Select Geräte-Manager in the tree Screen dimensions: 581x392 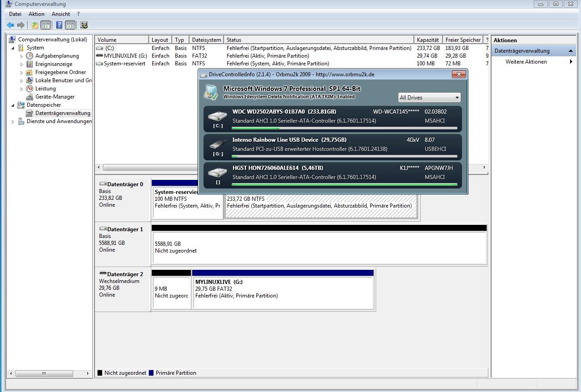[55, 97]
